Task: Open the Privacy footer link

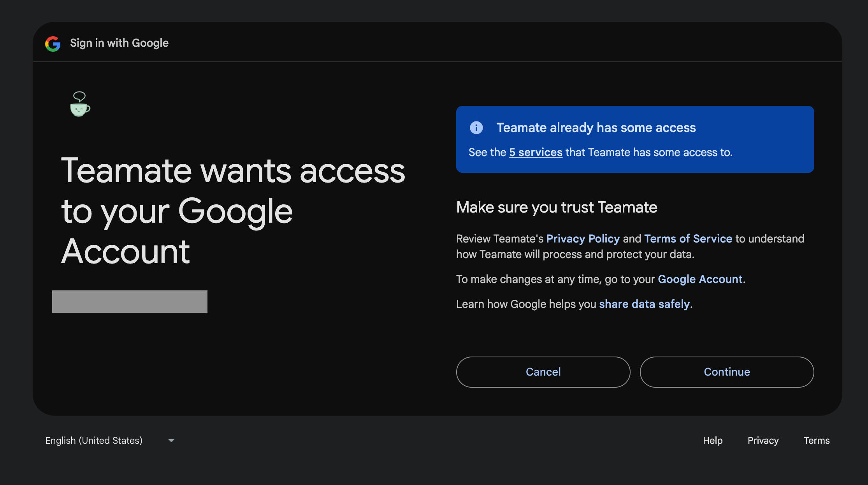Action: (x=763, y=440)
